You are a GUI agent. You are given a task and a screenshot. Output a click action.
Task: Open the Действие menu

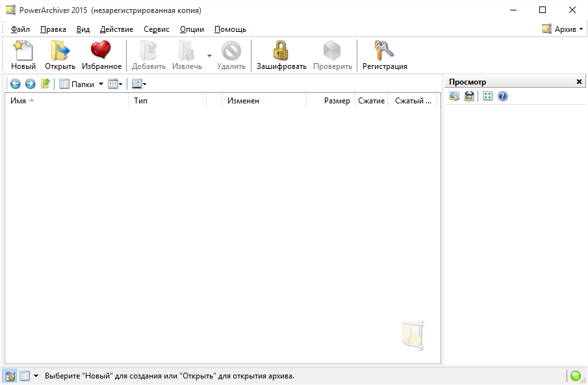tap(116, 29)
